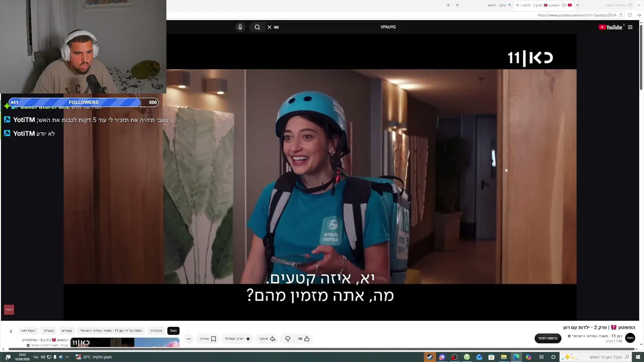The height and width of the screenshot is (362, 644).
Task: Subscribe with הרשמה למינוי button
Action: coord(548,338)
